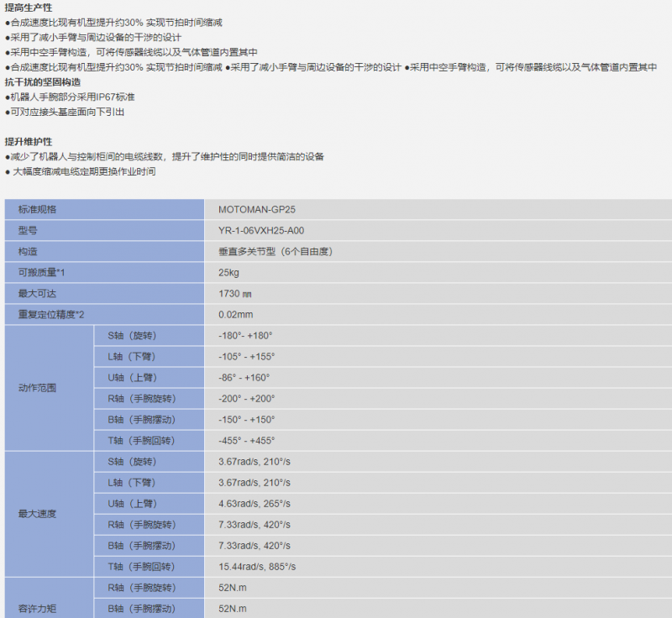Select the 1730 mm reach value
672x618 pixels.
click(235, 293)
